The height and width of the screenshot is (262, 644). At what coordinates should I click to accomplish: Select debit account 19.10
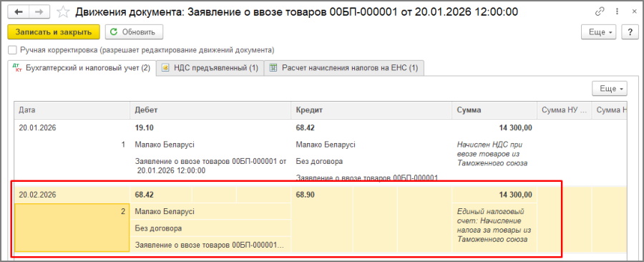click(x=144, y=127)
